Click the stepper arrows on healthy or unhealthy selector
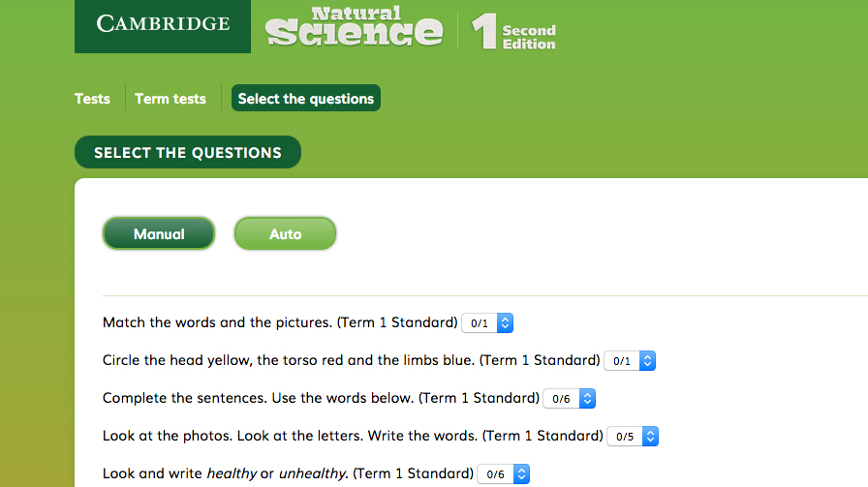 click(521, 473)
